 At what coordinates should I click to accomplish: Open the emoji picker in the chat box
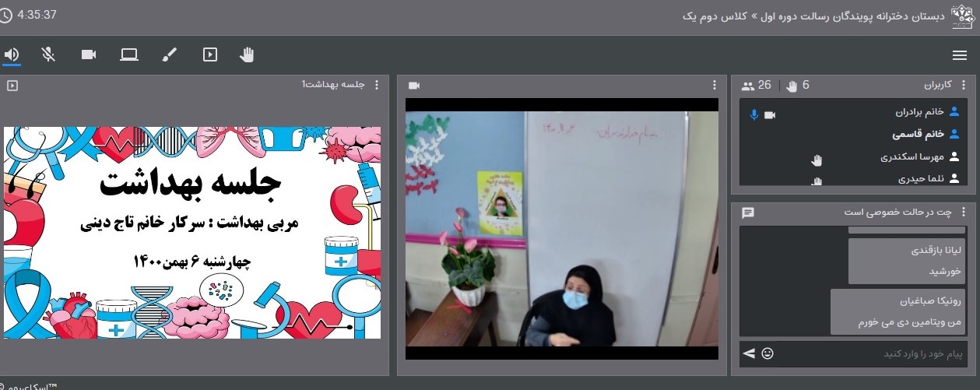point(767,353)
